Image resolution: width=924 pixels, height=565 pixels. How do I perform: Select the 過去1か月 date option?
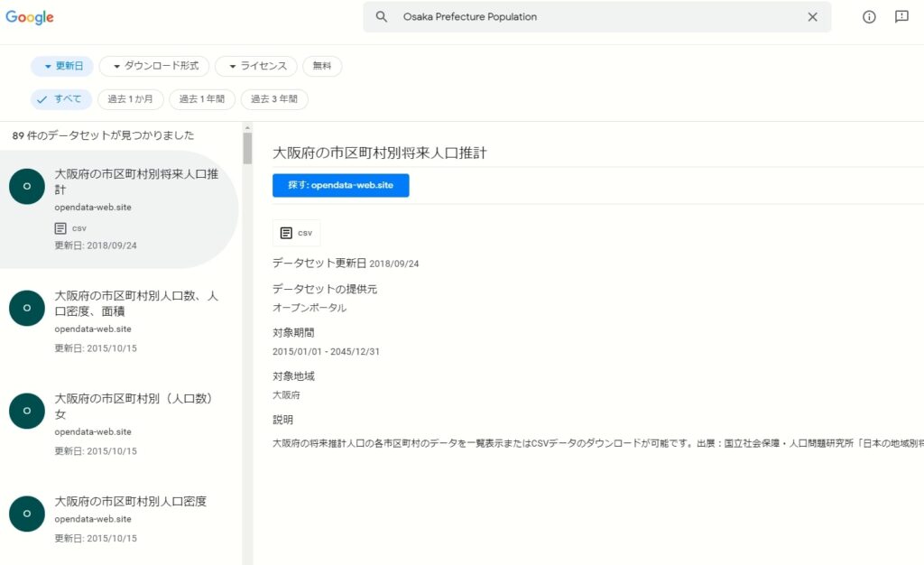[x=130, y=99]
